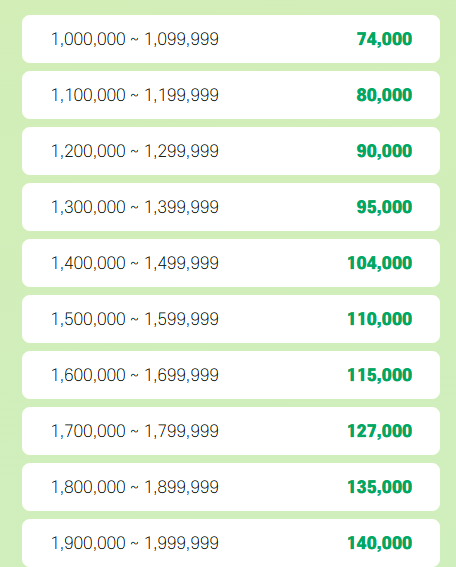Screen dimensions: 456x567
Task: Select the 1,900,000 ~ 1,999,999 range row
Action: tap(231, 543)
